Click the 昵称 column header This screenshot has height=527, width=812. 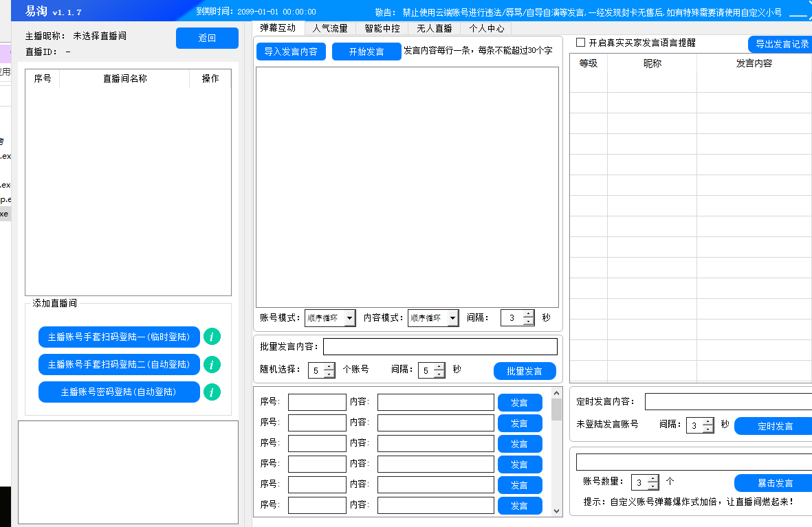click(652, 63)
